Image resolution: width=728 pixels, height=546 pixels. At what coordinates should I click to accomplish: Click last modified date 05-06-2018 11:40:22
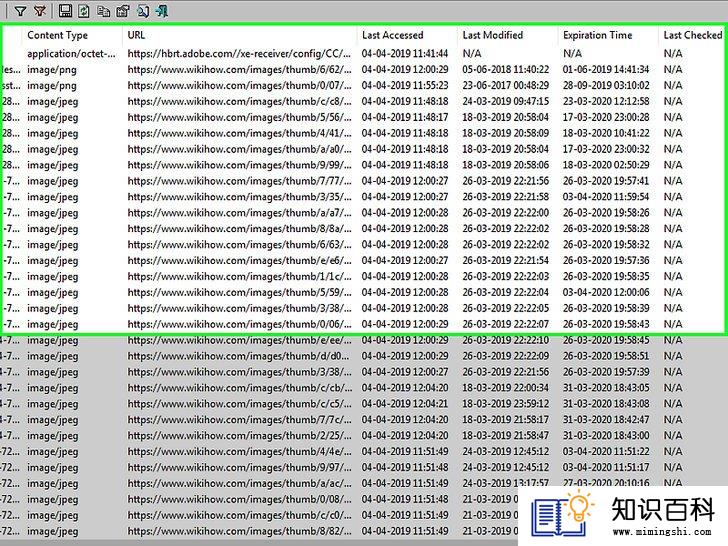506,70
